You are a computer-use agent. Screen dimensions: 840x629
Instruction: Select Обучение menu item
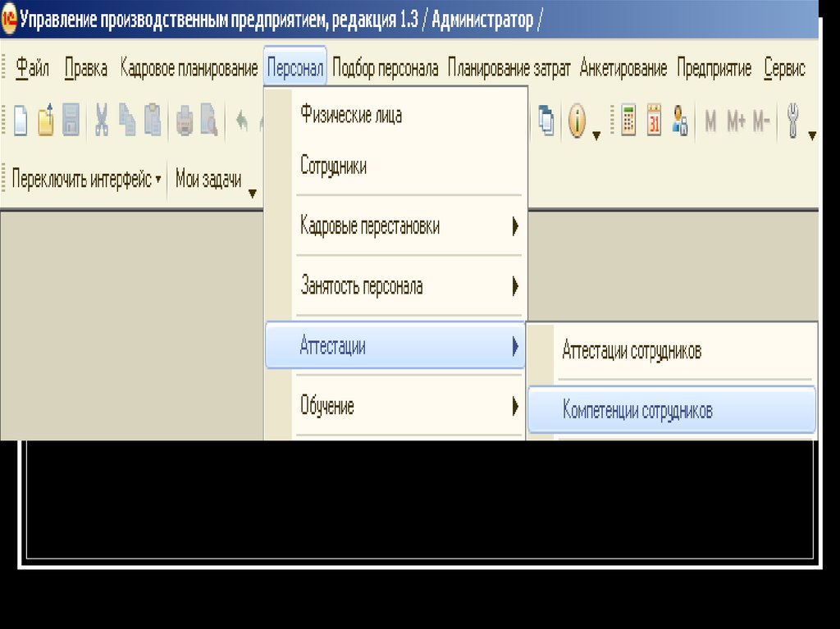[395, 406]
